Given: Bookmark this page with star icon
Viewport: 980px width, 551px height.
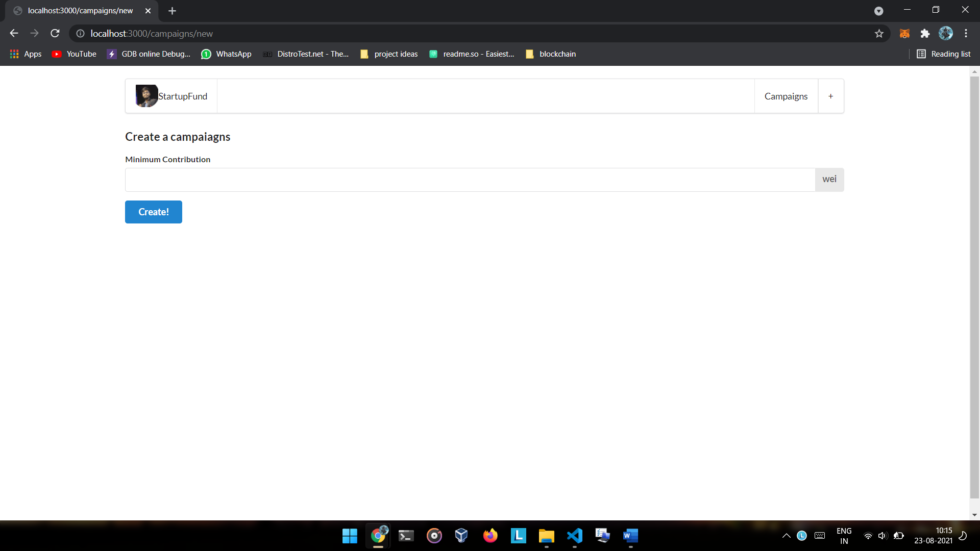Looking at the screenshot, I should pyautogui.click(x=879, y=34).
